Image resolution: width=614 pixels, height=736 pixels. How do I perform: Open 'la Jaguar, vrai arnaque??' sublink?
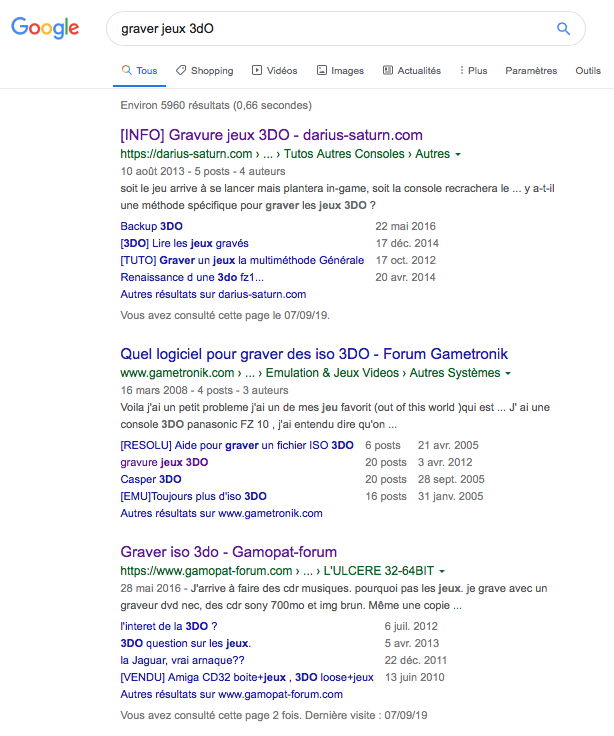[182, 660]
